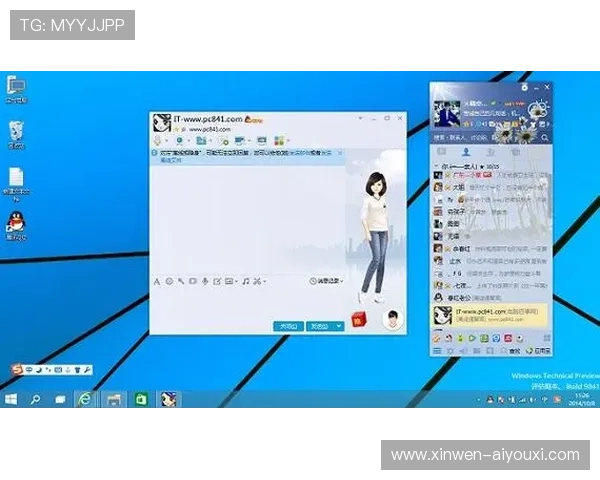Open the green Store icon on the taskbar
This screenshot has width=600, height=480.
(x=142, y=399)
